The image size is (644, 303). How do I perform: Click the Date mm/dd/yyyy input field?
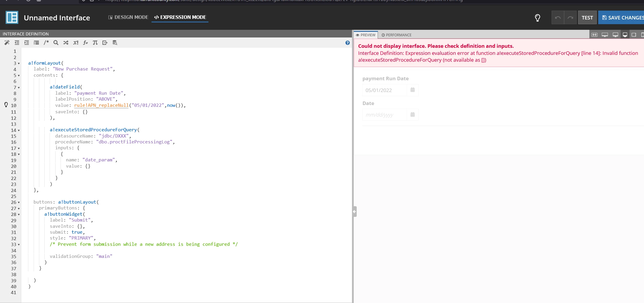pos(384,115)
